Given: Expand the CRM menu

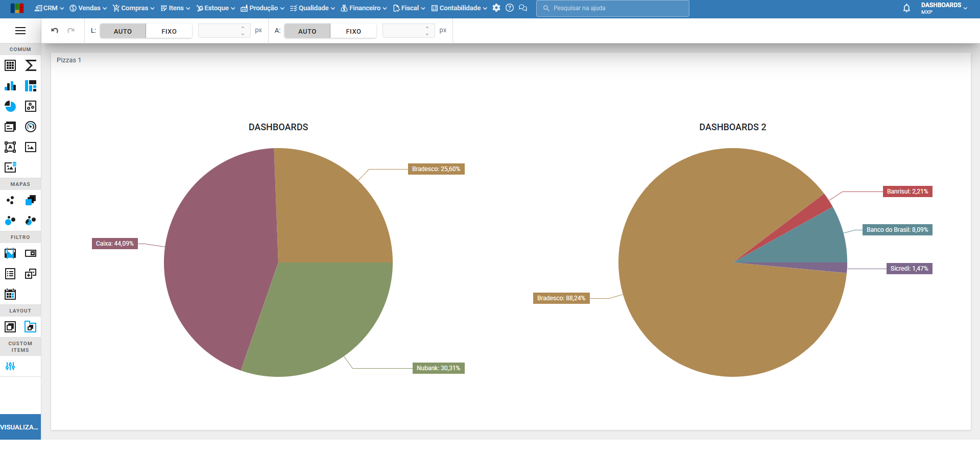Looking at the screenshot, I should (x=49, y=8).
